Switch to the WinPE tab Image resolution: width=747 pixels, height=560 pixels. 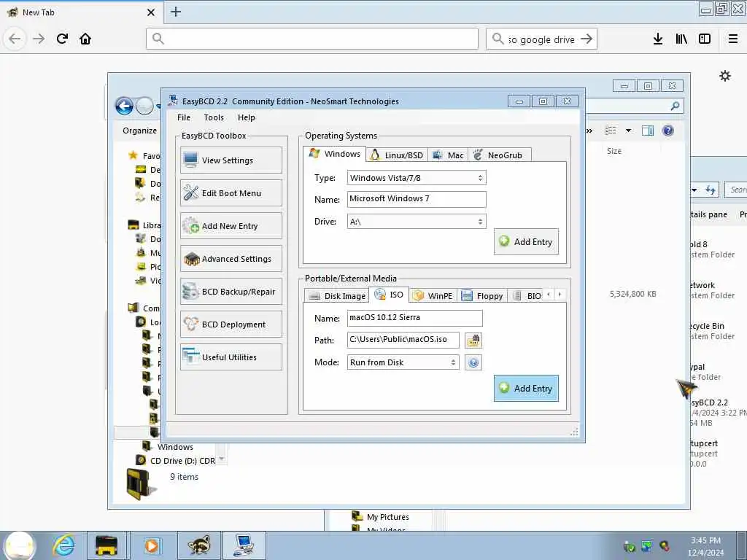tap(433, 296)
